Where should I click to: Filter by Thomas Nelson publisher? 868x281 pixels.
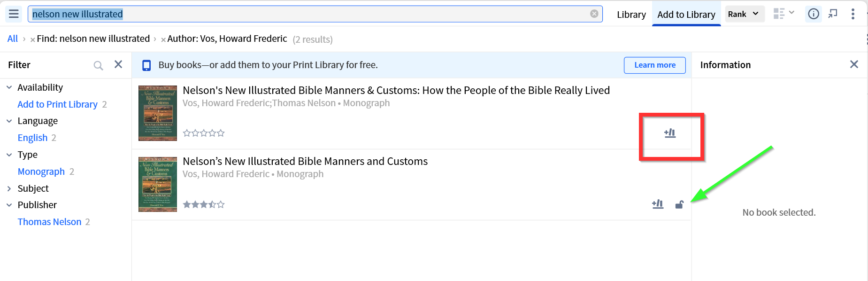[49, 222]
